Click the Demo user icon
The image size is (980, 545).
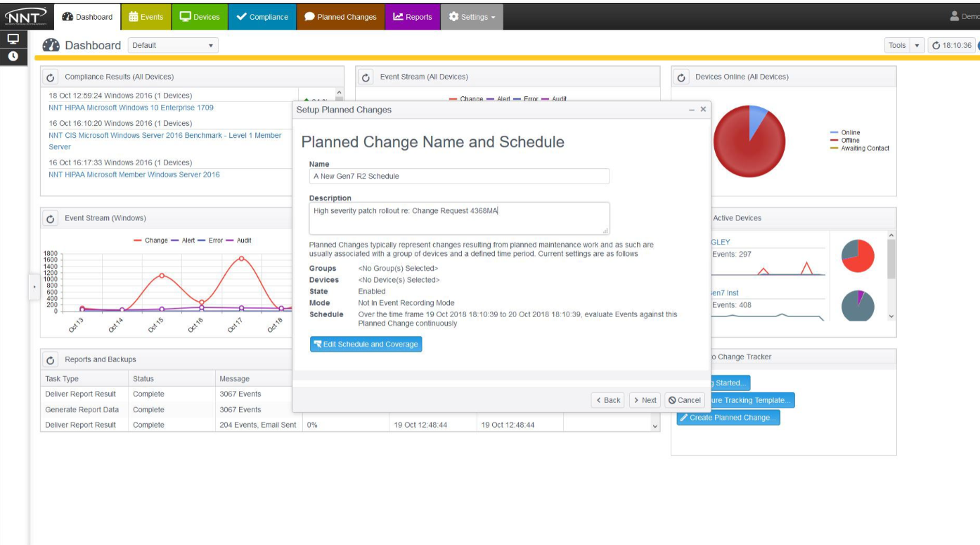click(954, 15)
